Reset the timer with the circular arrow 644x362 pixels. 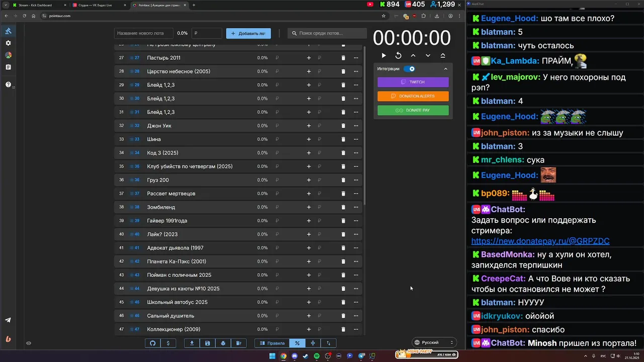pyautogui.click(x=398, y=55)
